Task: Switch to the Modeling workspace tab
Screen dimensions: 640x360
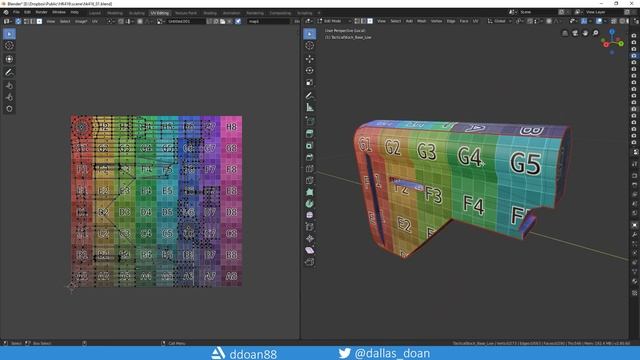Action: pyautogui.click(x=115, y=13)
